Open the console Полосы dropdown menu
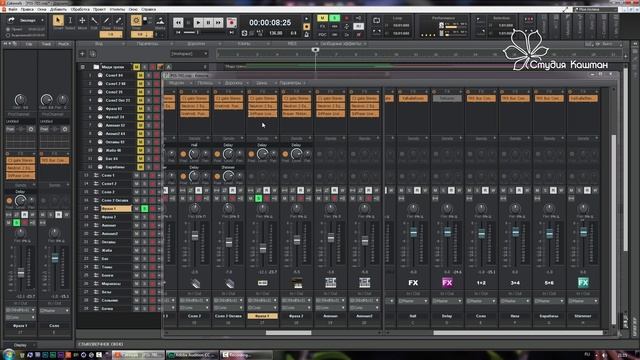640x360 pixels. [207, 83]
